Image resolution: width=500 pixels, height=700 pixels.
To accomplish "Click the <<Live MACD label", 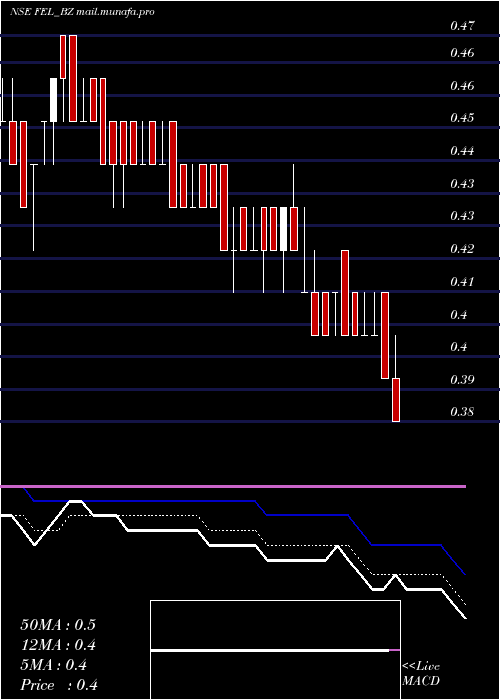I will click(421, 674).
